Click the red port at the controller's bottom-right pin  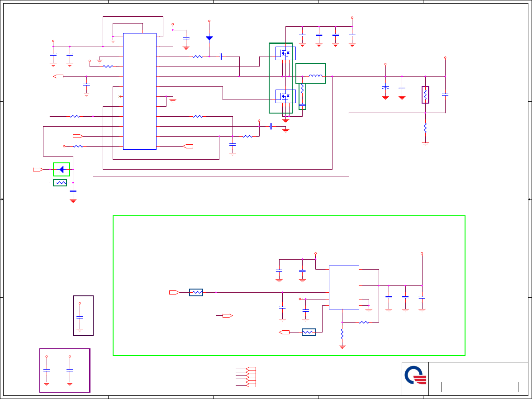[x=188, y=146]
